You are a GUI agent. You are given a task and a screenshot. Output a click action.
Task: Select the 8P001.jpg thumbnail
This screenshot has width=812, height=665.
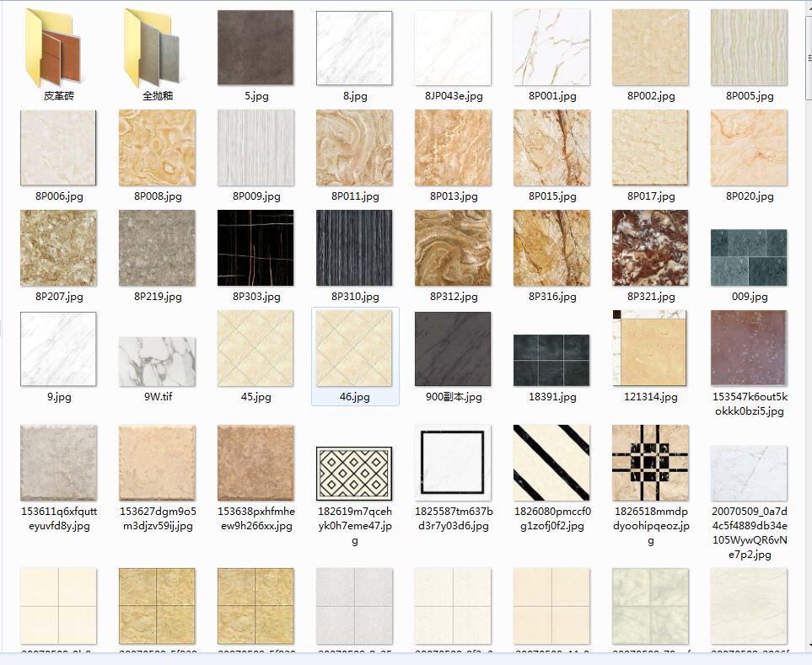(551, 47)
